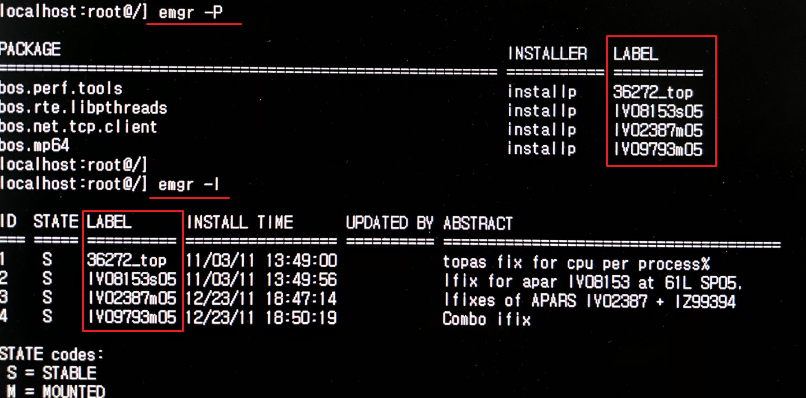This screenshot has height=398, width=806.
Task: Click installp in the bos.net.tcp.client row
Action: coord(542,130)
